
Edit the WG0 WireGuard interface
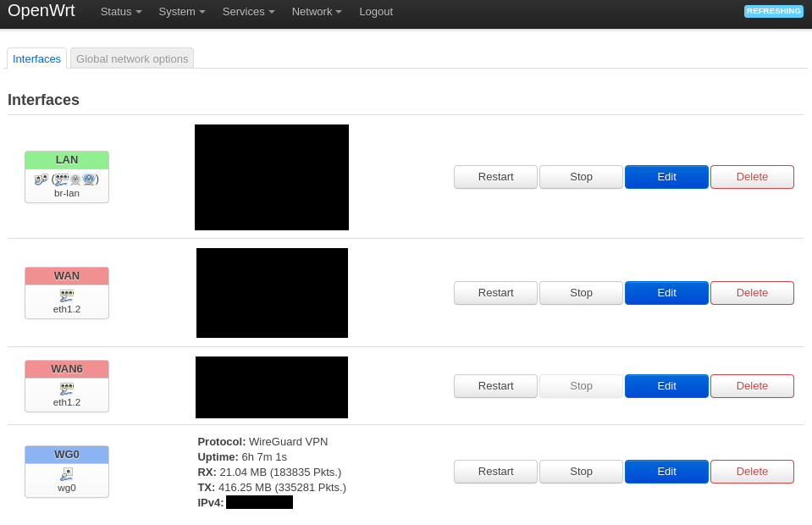(666, 472)
